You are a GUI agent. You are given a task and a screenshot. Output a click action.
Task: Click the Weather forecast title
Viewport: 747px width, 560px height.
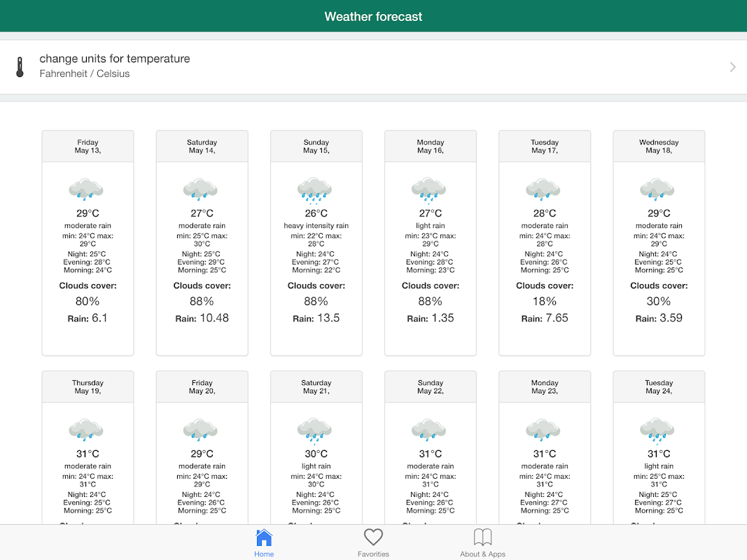pos(374,17)
